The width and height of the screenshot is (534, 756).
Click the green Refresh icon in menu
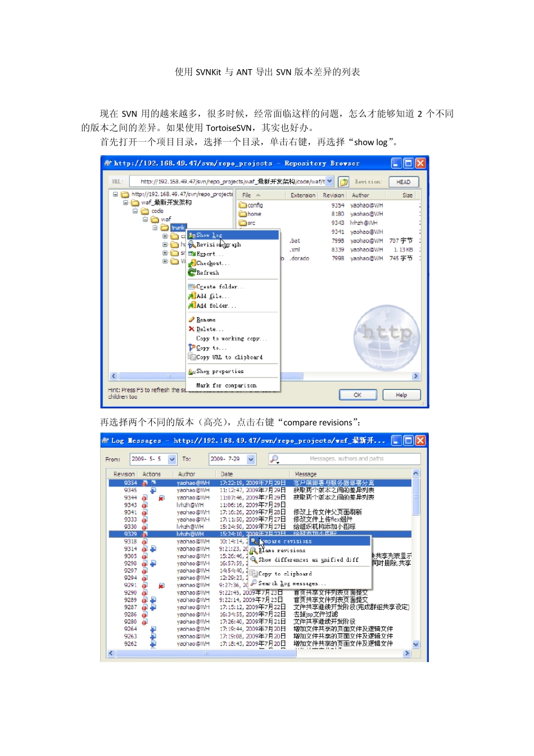192,272
